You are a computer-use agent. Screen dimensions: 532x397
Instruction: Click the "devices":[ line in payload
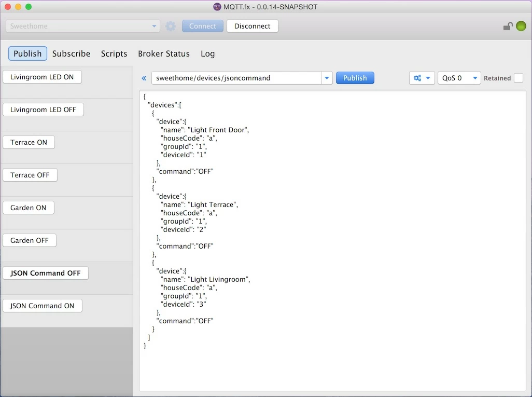tap(165, 105)
